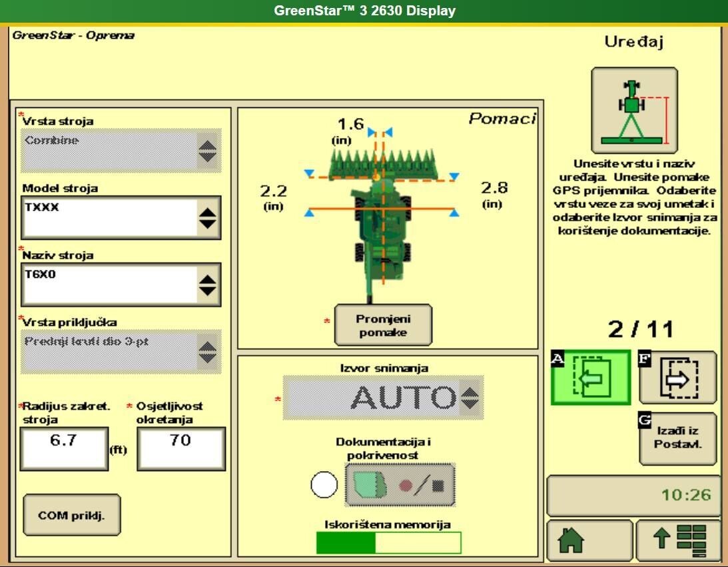Click the Unesite vrstu i naziv uređaja help text

634,197
